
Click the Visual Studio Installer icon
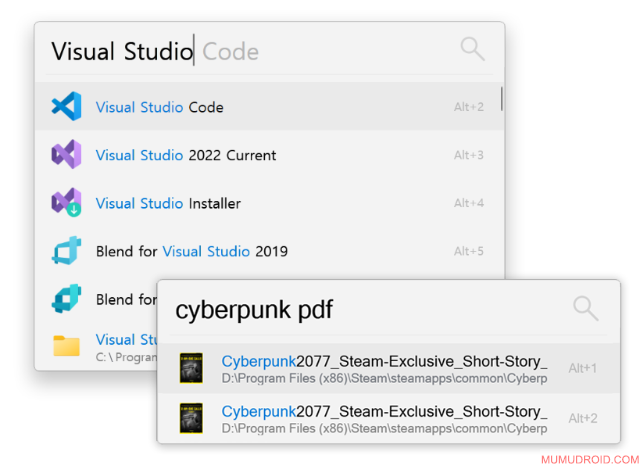coord(66,202)
